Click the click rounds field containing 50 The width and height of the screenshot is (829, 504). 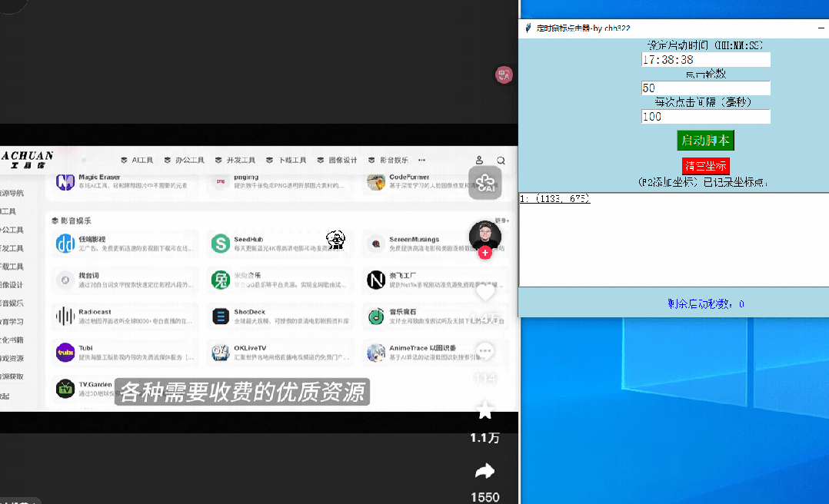pos(705,88)
